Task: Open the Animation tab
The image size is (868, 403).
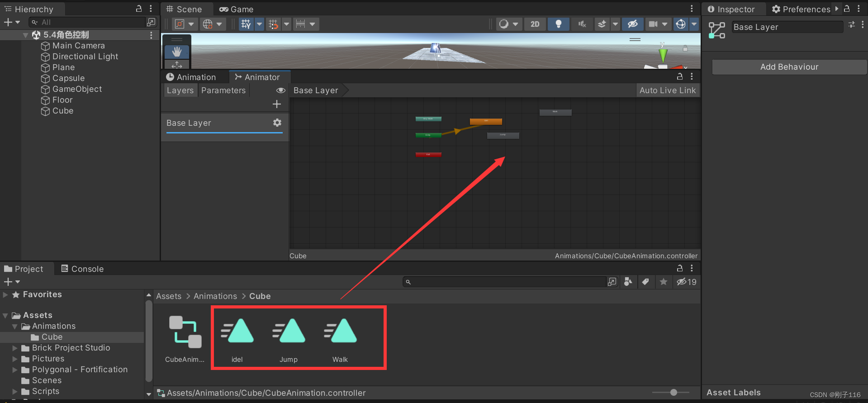Action: [x=191, y=77]
